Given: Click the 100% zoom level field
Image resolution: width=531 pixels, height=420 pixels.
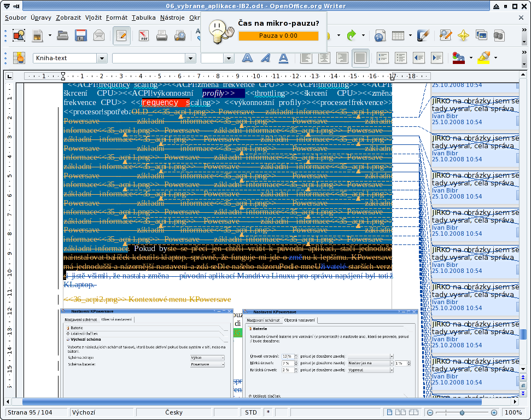Looking at the screenshot, I should pos(514,412).
